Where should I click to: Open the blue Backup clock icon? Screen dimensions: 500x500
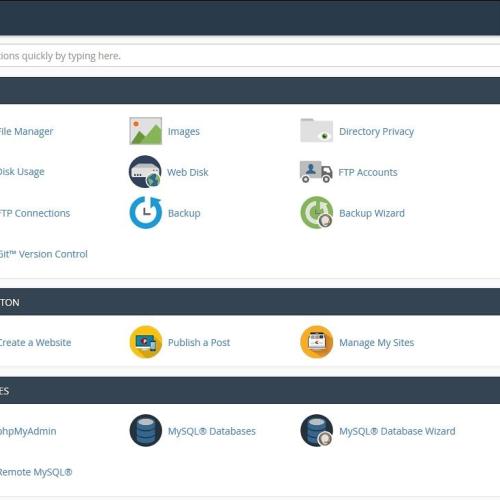click(x=146, y=213)
